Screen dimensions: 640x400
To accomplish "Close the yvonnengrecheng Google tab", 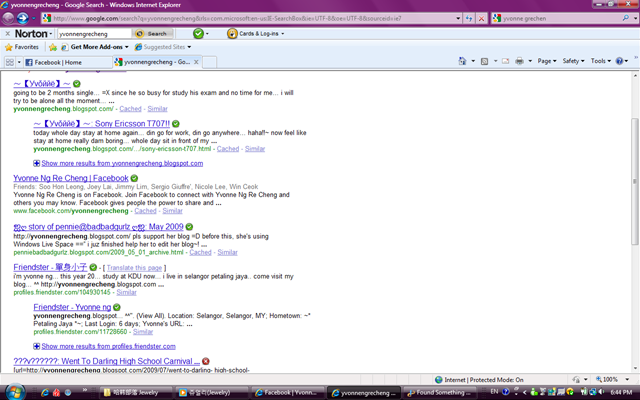I will [x=196, y=62].
